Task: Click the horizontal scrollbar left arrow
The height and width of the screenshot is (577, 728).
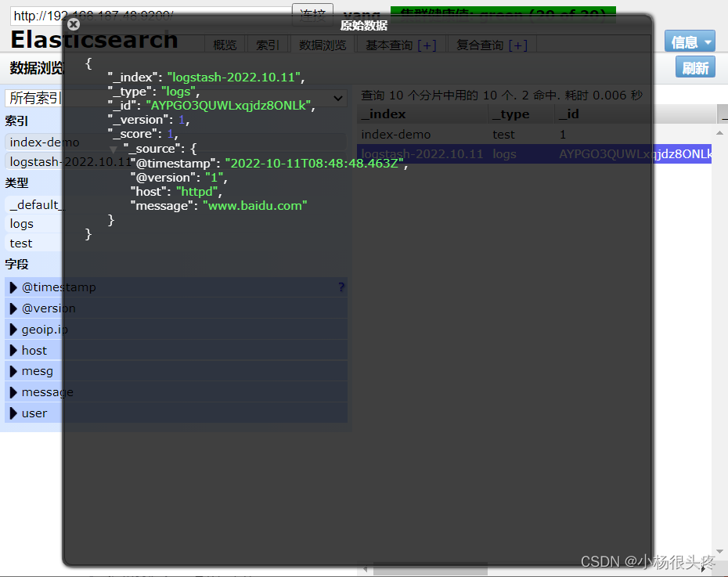Action: tap(365, 569)
